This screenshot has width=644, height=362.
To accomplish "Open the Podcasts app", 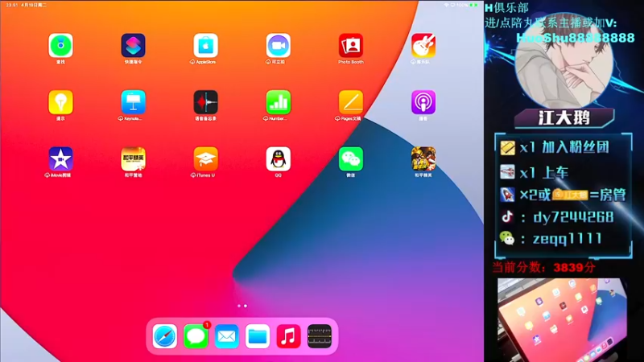I will tap(423, 102).
